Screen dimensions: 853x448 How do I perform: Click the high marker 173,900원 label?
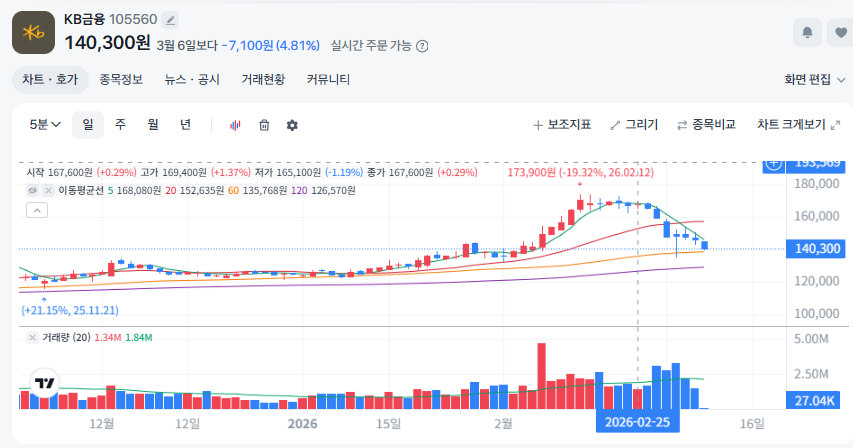click(580, 172)
